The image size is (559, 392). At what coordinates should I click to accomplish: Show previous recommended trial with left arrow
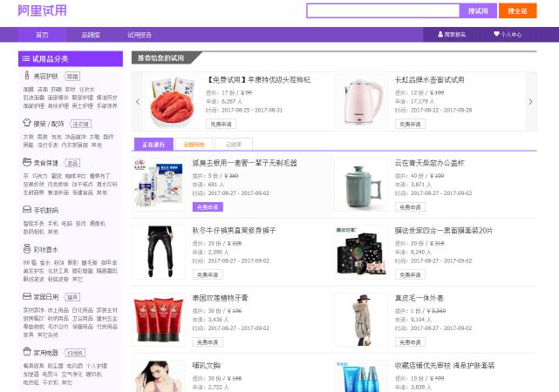(138, 102)
